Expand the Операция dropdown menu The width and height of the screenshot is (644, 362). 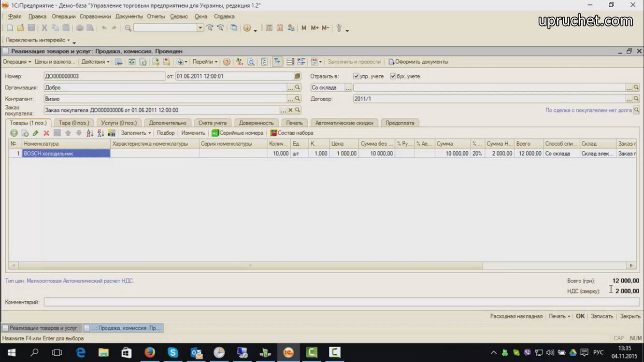tap(17, 62)
